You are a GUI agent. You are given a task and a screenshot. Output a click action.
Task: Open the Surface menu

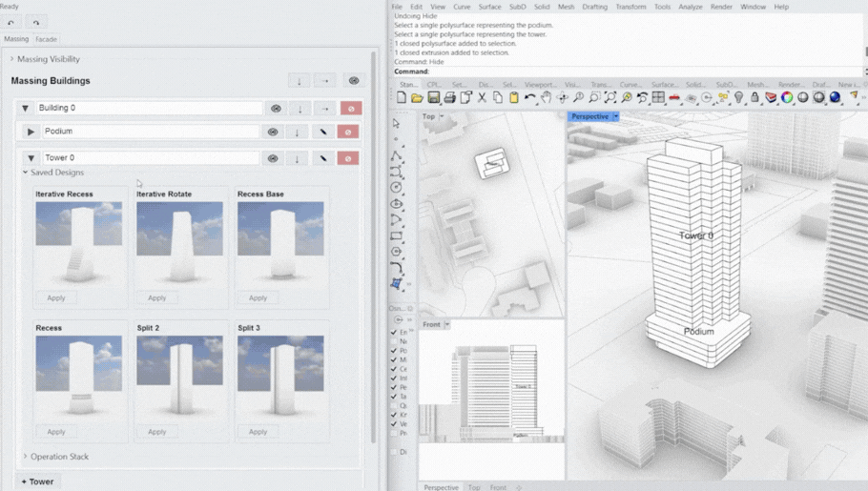(489, 7)
